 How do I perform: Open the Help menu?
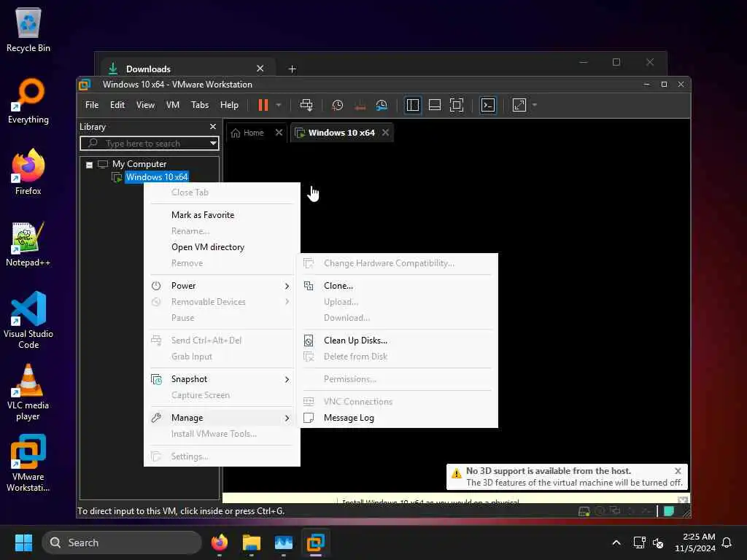229,105
